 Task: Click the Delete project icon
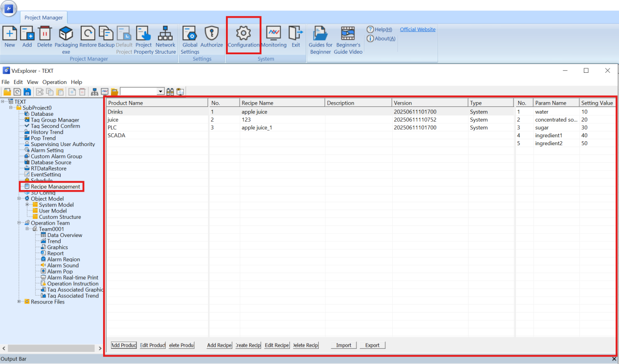[x=44, y=33]
